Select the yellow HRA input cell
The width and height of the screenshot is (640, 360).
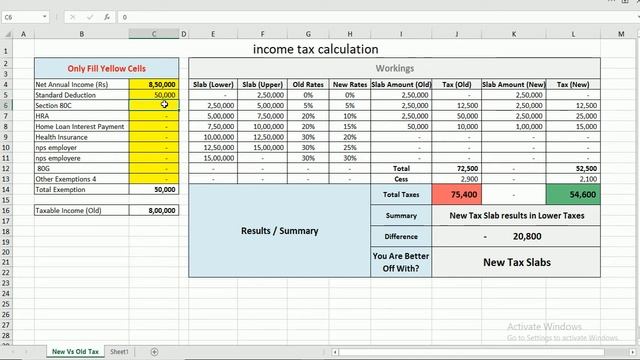point(154,116)
